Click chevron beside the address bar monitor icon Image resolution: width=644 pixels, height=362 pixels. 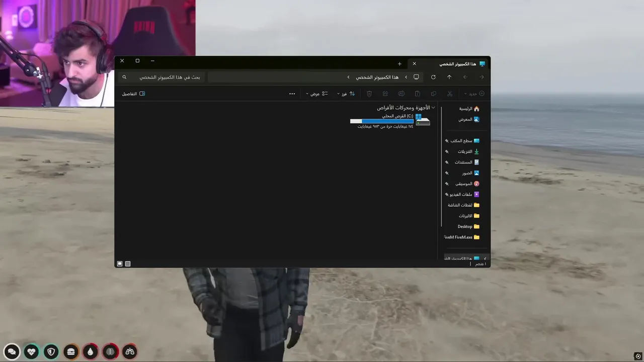pyautogui.click(x=406, y=77)
